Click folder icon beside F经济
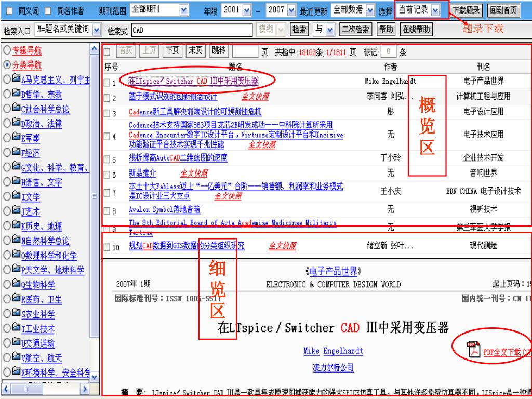 [x=16, y=152]
